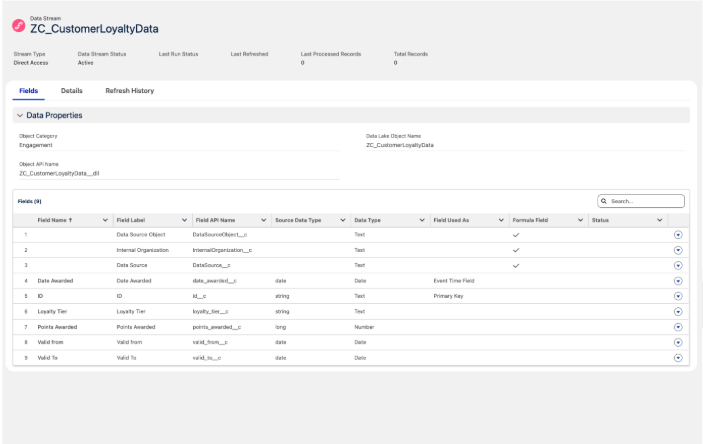Click the Active data stream status value

pyautogui.click(x=86, y=63)
